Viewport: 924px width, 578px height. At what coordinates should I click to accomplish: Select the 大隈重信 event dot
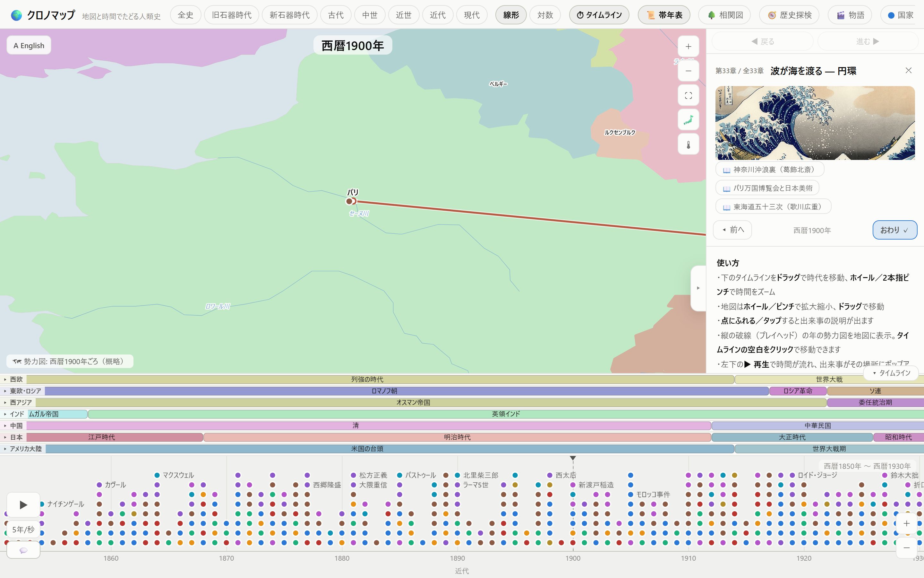354,485
